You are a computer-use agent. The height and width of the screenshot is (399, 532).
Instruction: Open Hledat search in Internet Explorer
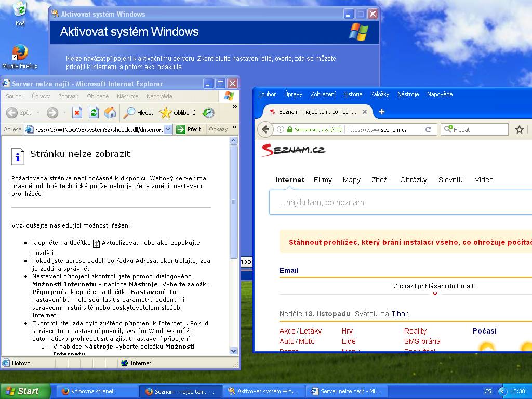click(x=138, y=113)
